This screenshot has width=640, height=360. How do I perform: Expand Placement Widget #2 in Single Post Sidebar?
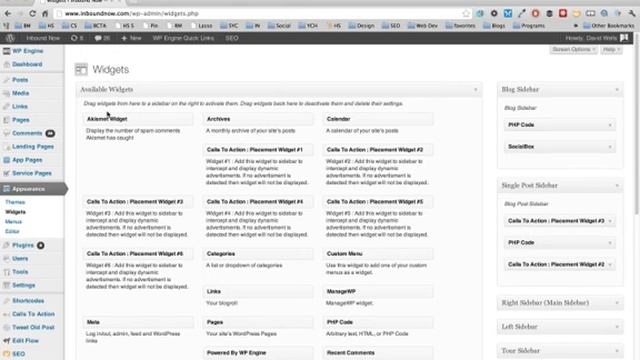click(x=610, y=264)
